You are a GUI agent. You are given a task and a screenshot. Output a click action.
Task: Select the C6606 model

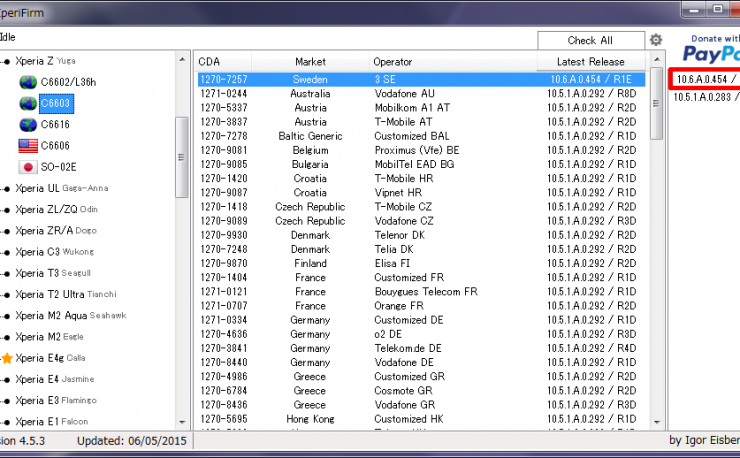[55, 146]
